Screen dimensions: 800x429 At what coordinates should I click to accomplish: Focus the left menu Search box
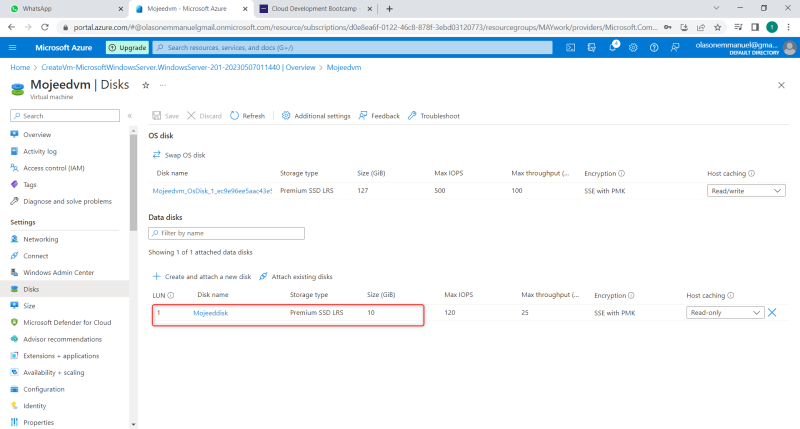pos(65,116)
